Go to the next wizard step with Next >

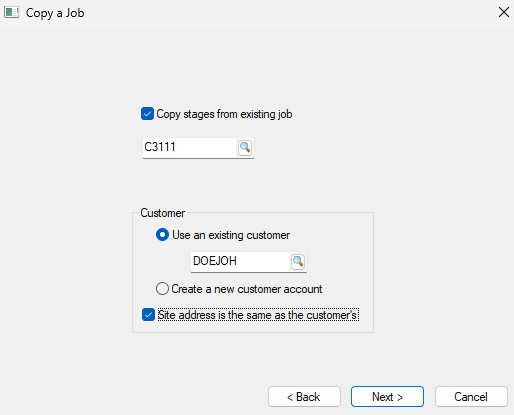387,397
